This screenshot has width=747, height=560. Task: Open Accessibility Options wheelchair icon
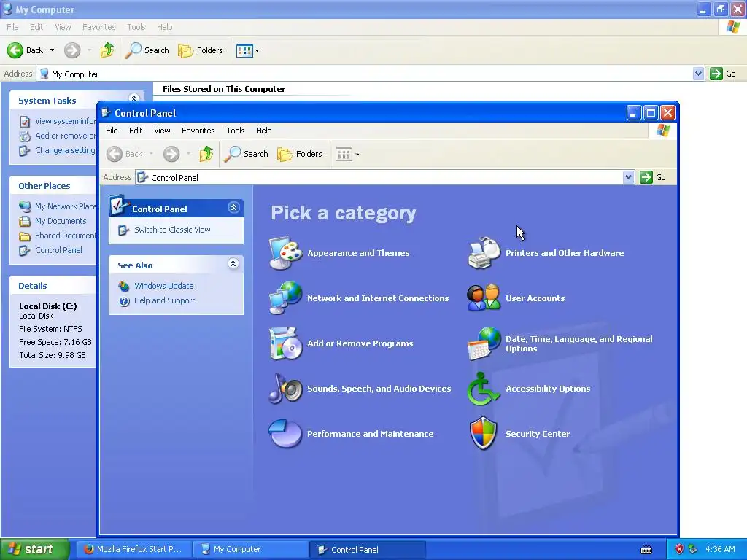[484, 389]
